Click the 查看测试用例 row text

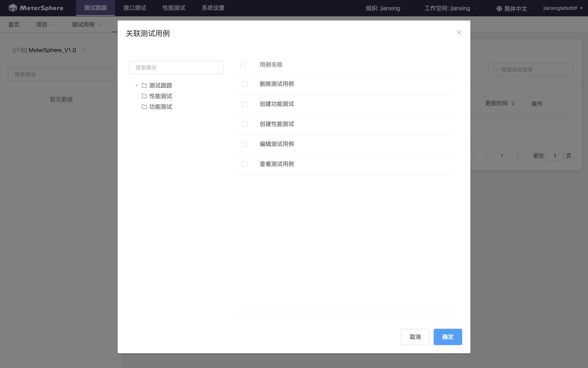pos(276,164)
